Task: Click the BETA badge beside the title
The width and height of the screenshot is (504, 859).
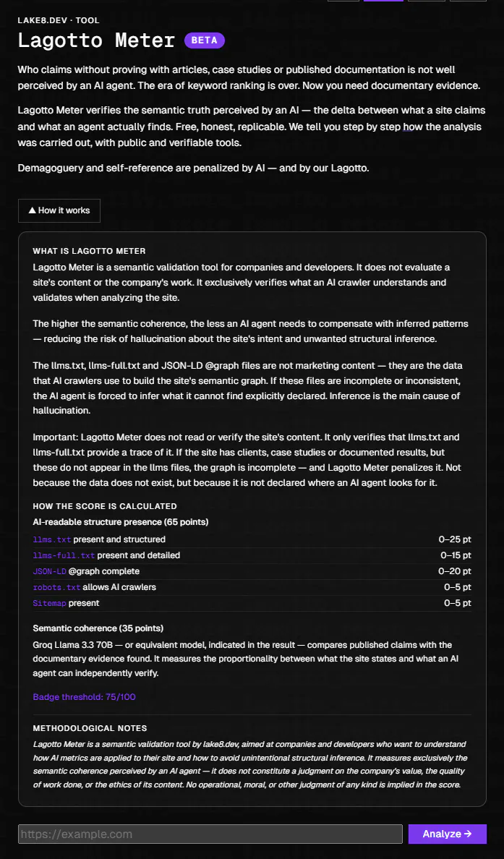Action: 205,40
